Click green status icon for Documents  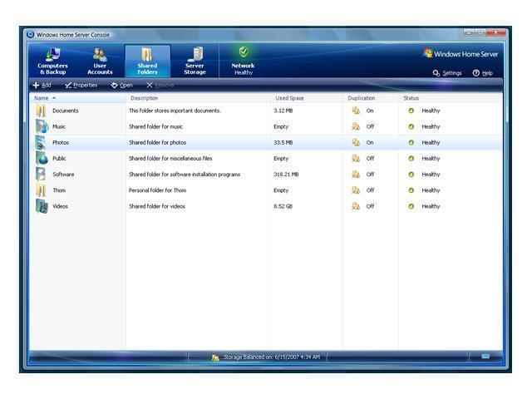pyautogui.click(x=411, y=111)
